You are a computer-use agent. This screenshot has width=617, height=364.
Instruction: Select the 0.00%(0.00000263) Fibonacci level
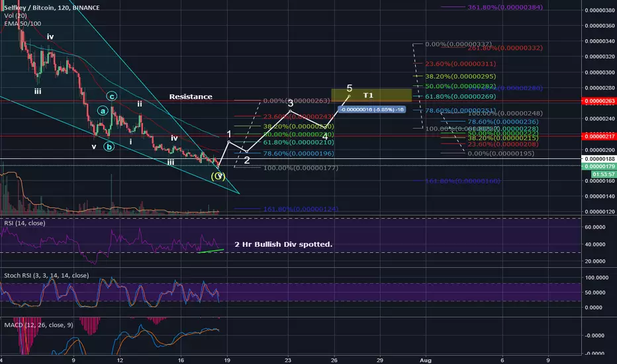297,101
